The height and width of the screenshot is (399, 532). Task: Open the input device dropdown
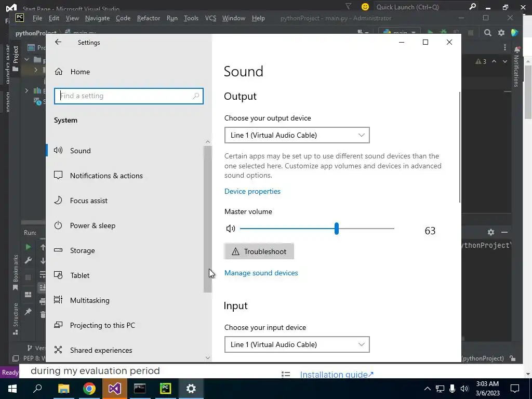point(297,344)
